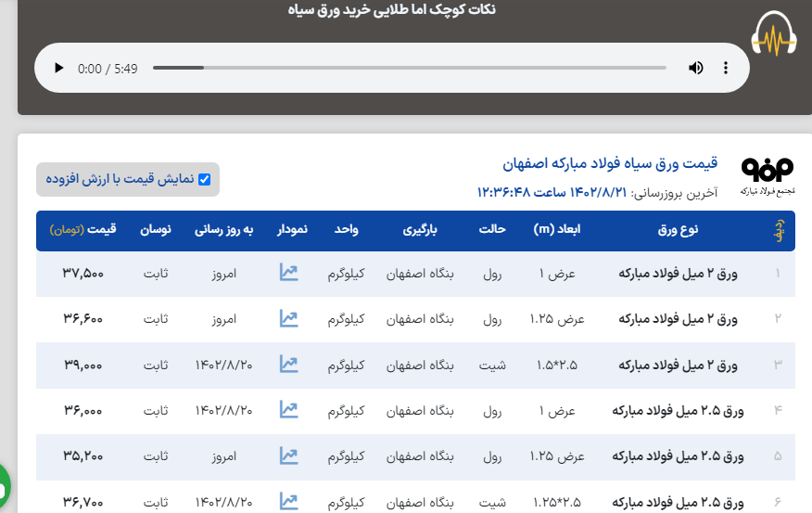
Task: Mute the audio player volume
Action: 696,68
